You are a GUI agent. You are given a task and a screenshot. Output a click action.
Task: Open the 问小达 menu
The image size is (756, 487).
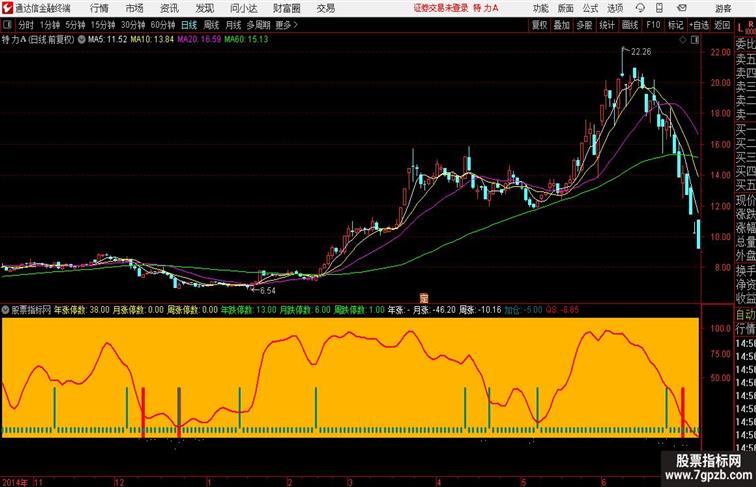click(243, 8)
